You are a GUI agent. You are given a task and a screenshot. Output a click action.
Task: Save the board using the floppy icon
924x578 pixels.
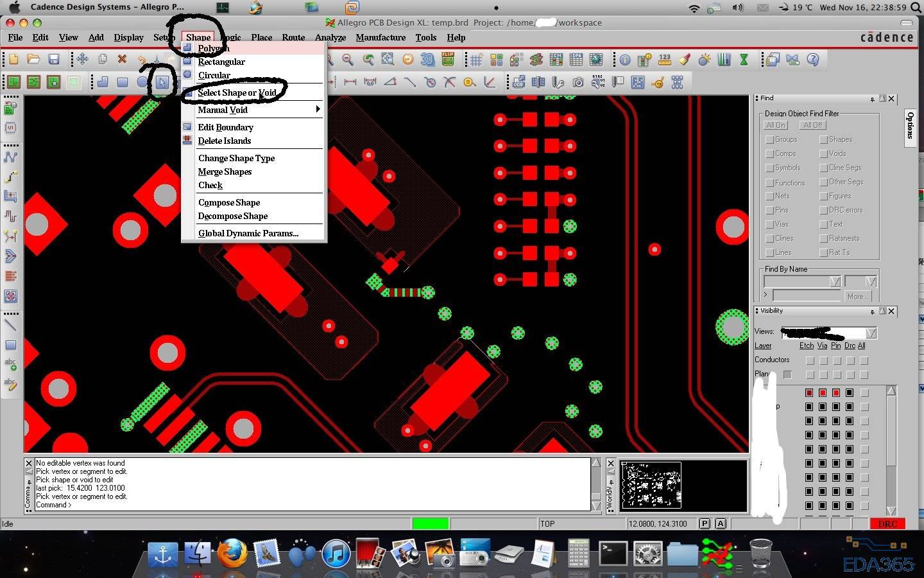54,60
